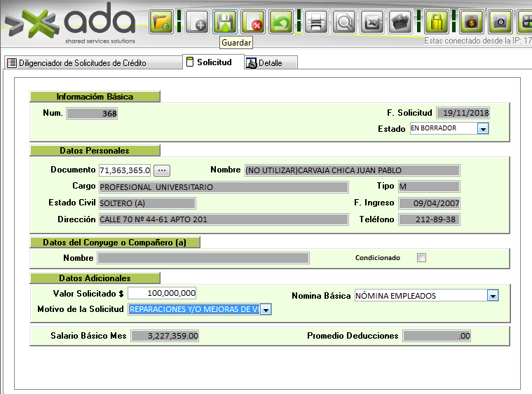This screenshot has height=394, width=532.
Task: Expand the Nomina Básica dropdown
Action: 492,296
